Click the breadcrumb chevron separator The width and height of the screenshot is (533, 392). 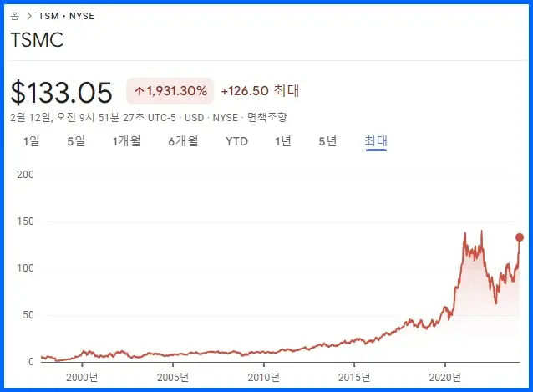coord(29,16)
